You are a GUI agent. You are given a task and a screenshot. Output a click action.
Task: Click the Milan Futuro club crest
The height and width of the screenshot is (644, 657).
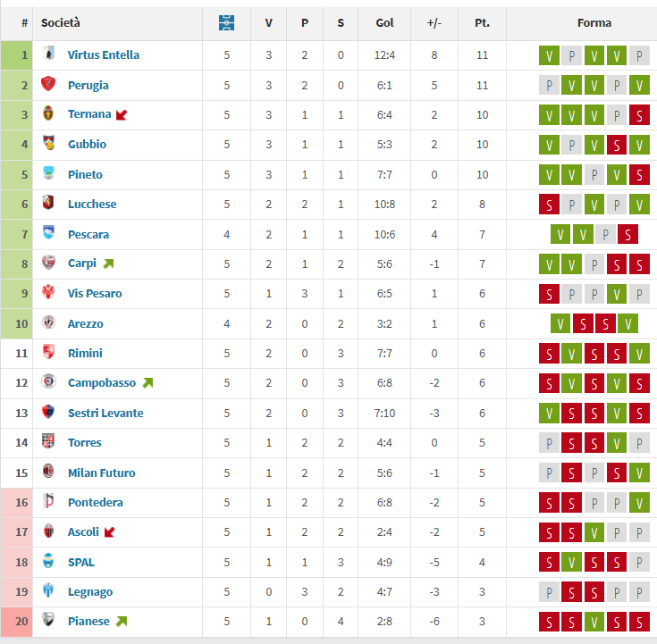click(48, 472)
